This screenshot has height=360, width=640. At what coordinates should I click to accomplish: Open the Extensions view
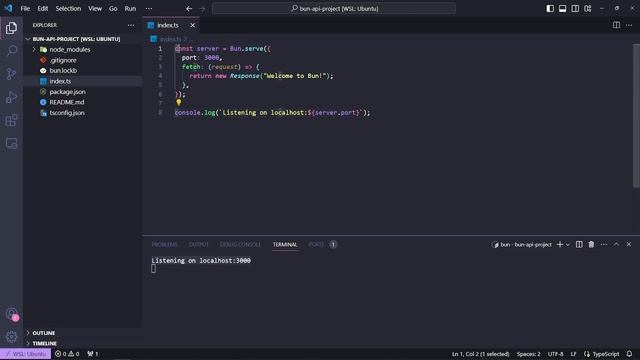click(11, 120)
